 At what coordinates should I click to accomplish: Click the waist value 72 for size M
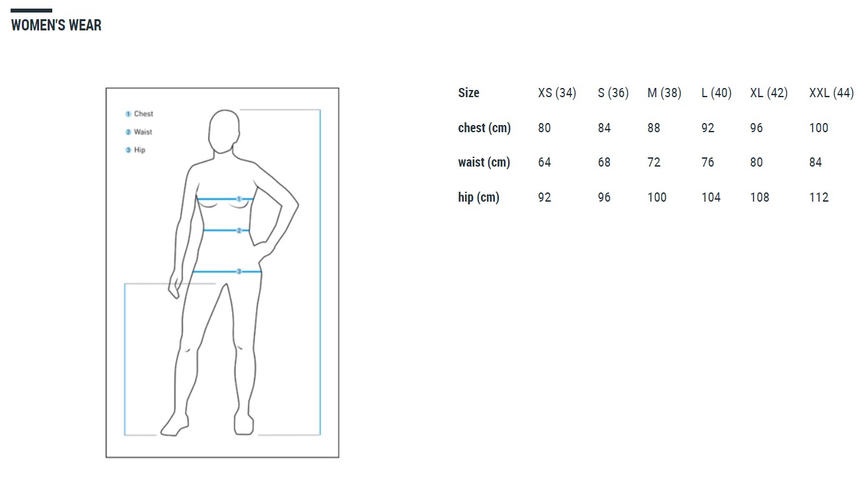click(654, 163)
